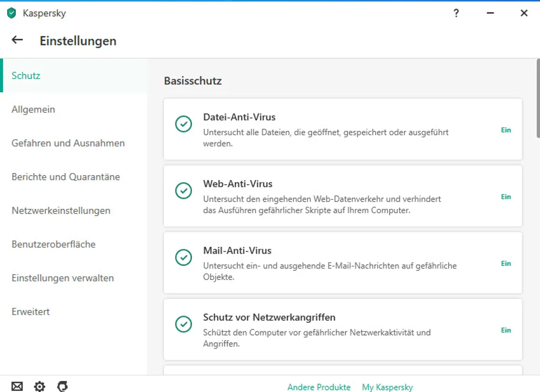
Task: Toggle the Web-Anti-Virus 'Ein' switch
Action: pos(506,197)
